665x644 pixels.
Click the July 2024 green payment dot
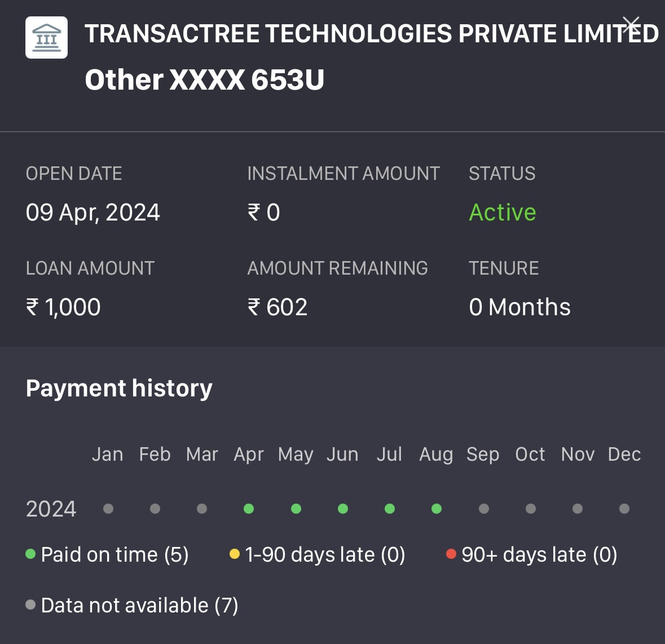[x=389, y=509]
